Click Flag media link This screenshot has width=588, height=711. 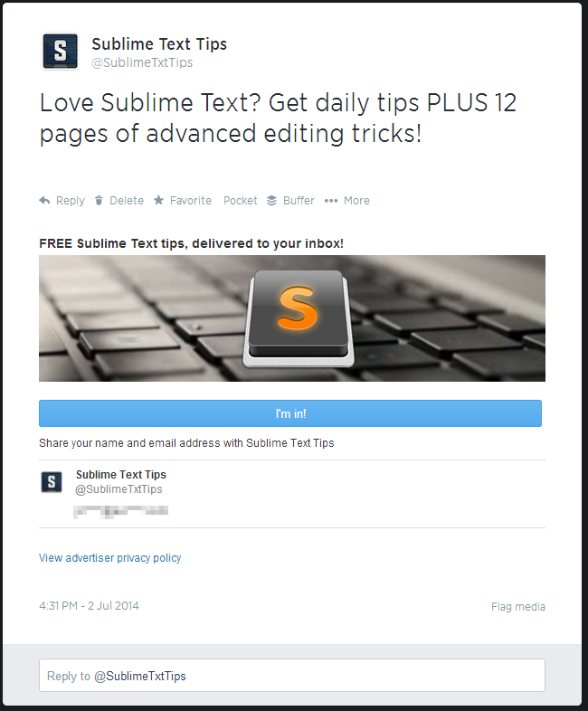click(x=518, y=607)
